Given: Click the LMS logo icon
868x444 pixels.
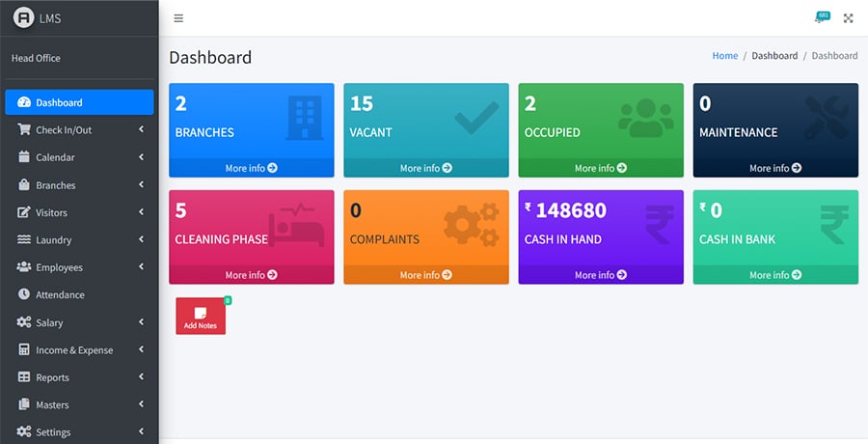Looking at the screenshot, I should tap(23, 18).
